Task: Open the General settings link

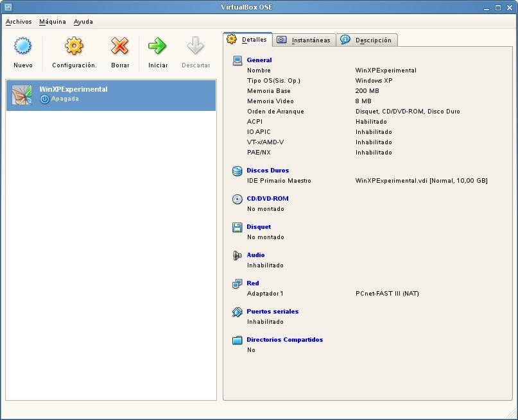Action: tap(259, 60)
